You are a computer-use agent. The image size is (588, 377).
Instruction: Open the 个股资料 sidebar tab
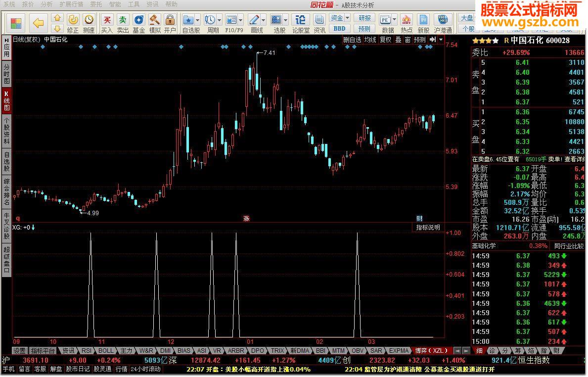(7, 130)
